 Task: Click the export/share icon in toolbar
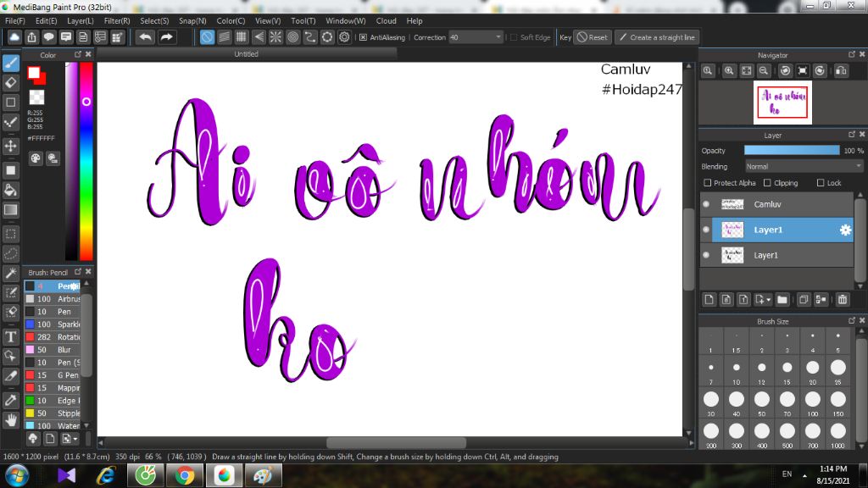(31, 37)
